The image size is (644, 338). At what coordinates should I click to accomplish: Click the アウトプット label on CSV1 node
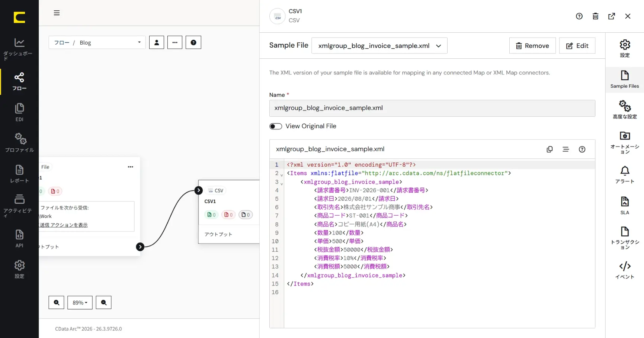[x=218, y=234]
